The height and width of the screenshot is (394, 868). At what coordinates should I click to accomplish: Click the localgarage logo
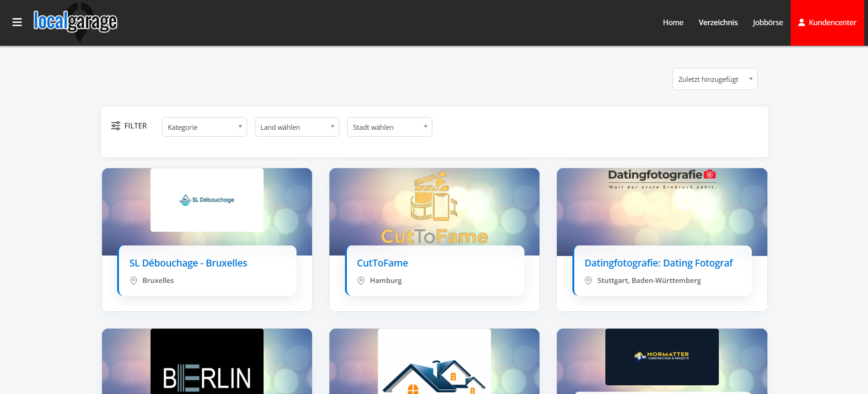click(x=75, y=21)
